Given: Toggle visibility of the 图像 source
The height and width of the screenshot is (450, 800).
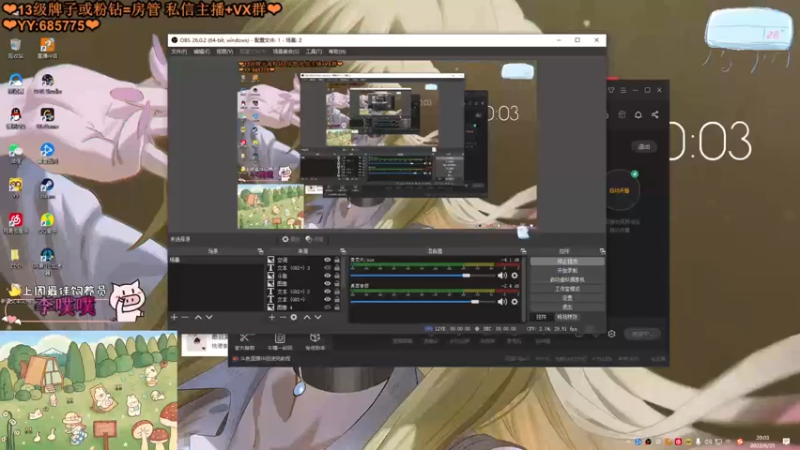Looking at the screenshot, I should pyautogui.click(x=328, y=283).
